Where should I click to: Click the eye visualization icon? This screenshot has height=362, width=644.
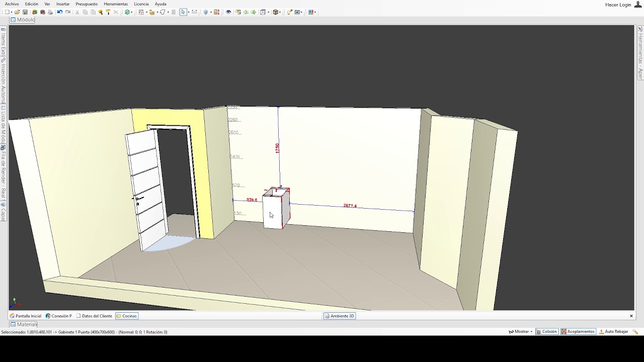click(228, 12)
